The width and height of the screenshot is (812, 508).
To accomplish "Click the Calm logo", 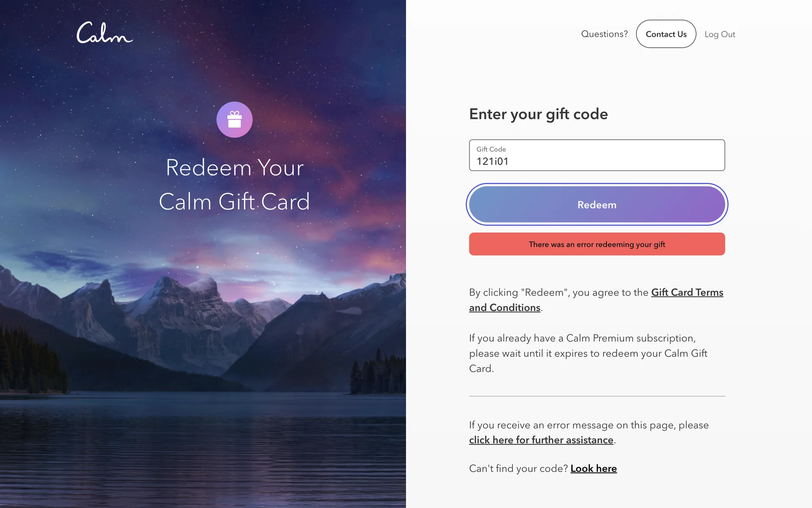I will pyautogui.click(x=104, y=33).
